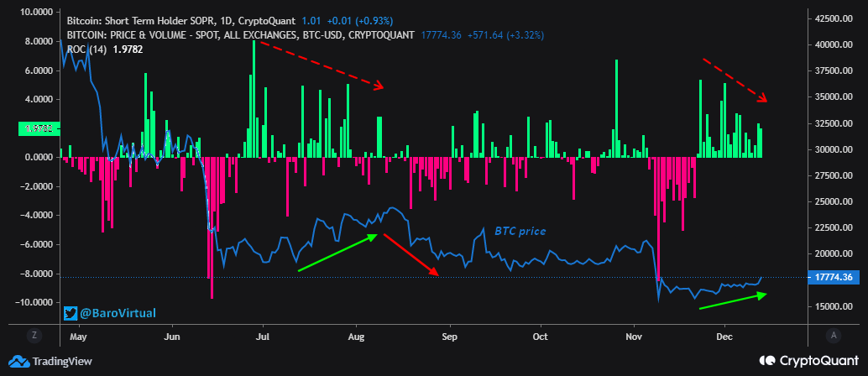The image size is (868, 376).
Task: Click the CryptoQuant logo
Action: point(766,360)
